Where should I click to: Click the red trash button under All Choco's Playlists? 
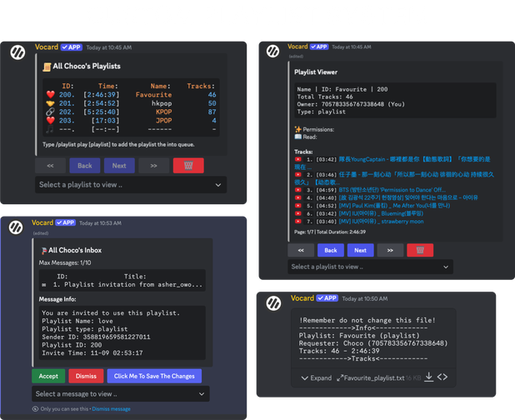pos(187,165)
